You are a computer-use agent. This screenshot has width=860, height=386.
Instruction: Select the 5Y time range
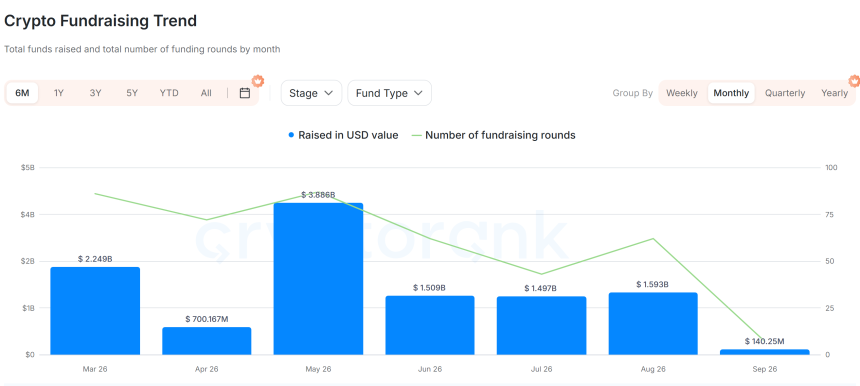click(x=132, y=93)
